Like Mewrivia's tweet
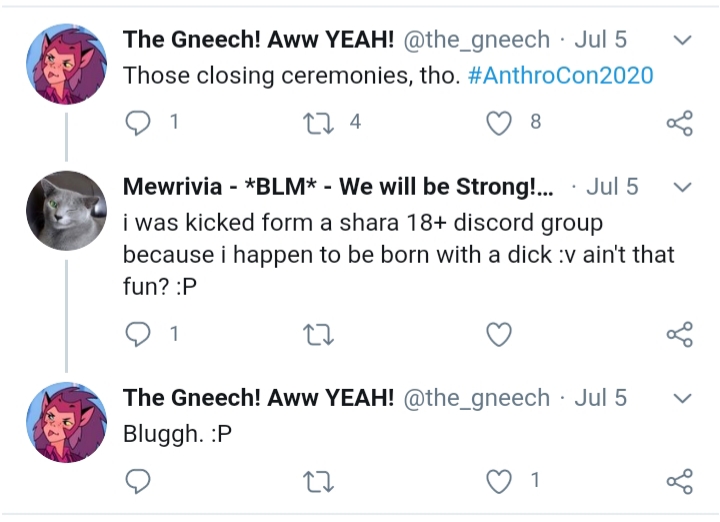This screenshot has height=522, width=720. (499, 334)
